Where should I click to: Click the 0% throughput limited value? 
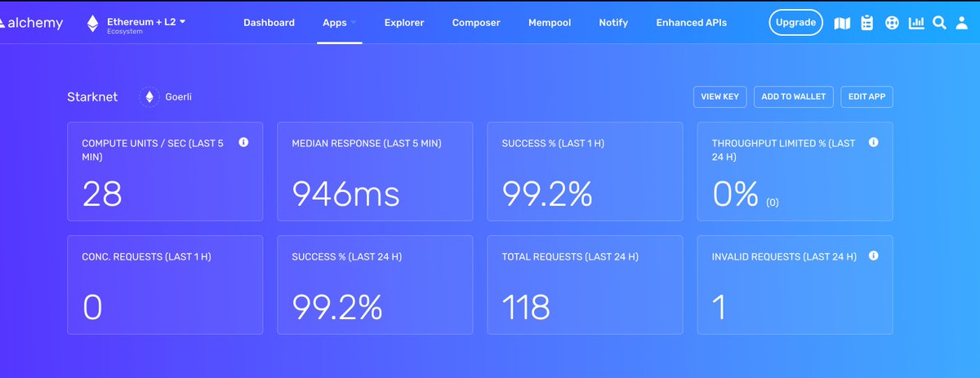(x=736, y=194)
